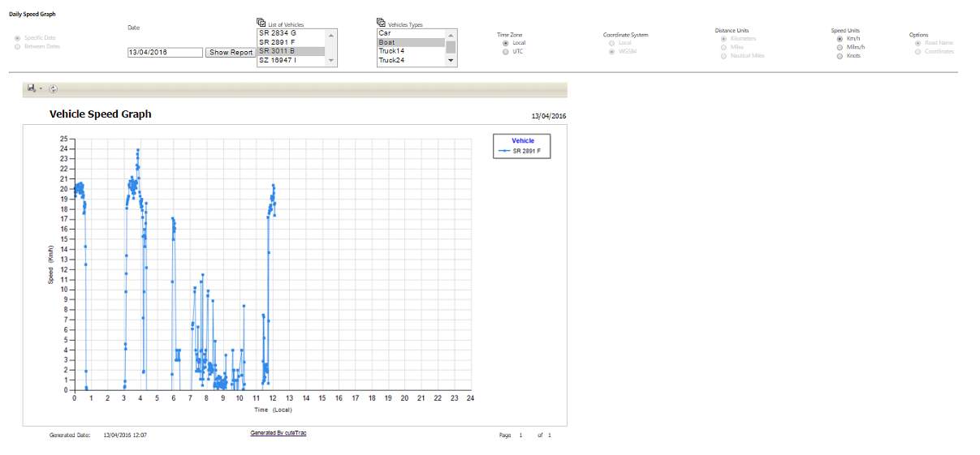
Task: Click the refresh report icon
Action: pyautogui.click(x=54, y=88)
